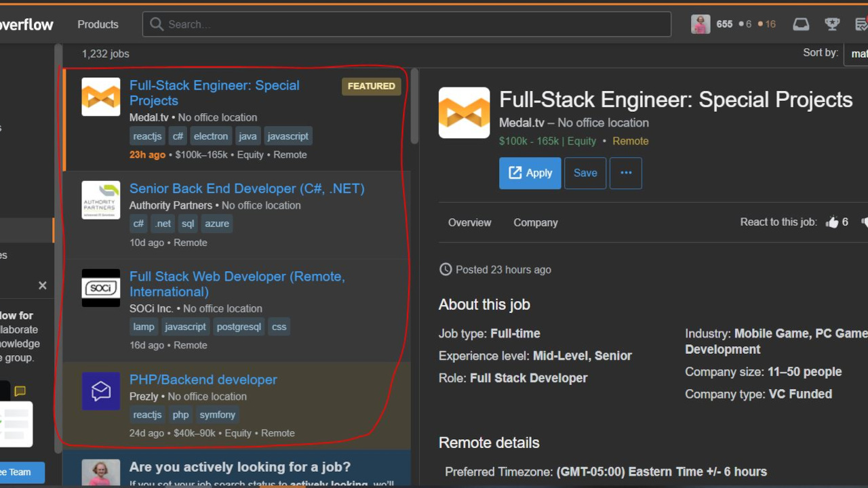Click the php tag
The image size is (868, 488).
(180, 415)
